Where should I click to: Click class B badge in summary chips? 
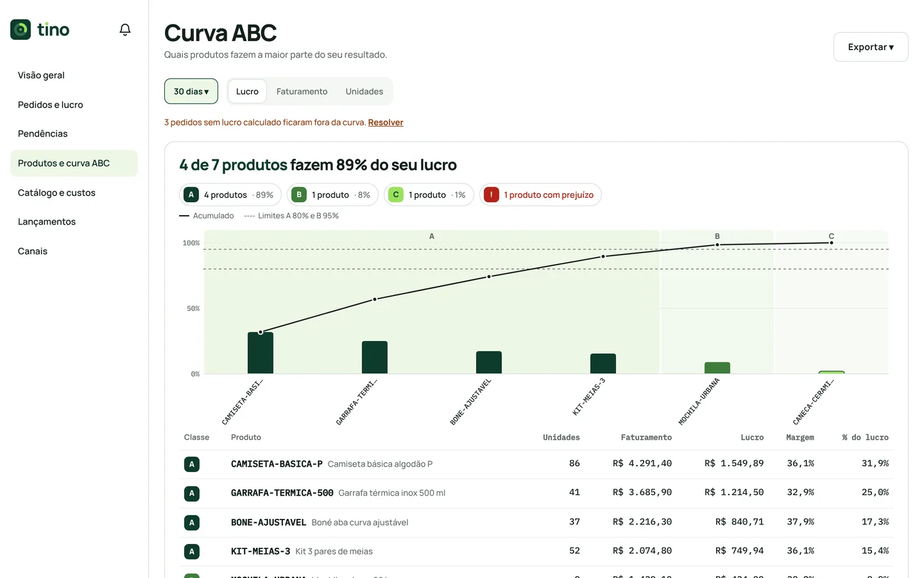click(299, 195)
